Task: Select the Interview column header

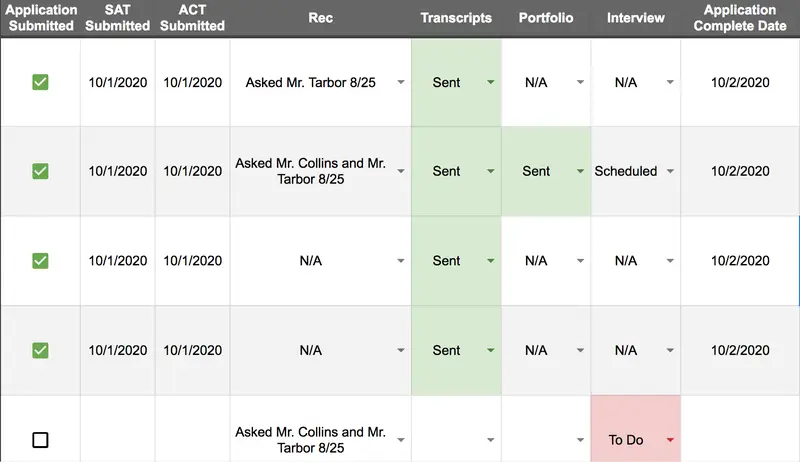Action: click(x=636, y=19)
